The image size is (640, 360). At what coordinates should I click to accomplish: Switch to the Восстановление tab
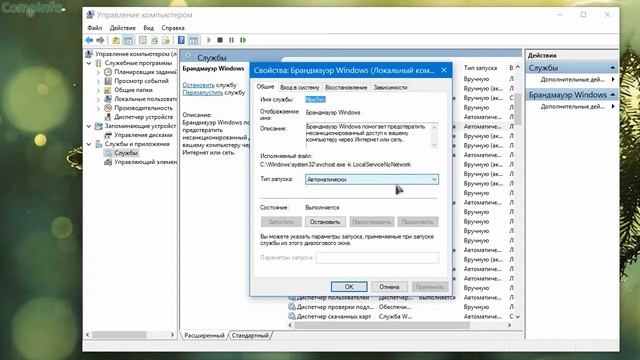point(346,87)
